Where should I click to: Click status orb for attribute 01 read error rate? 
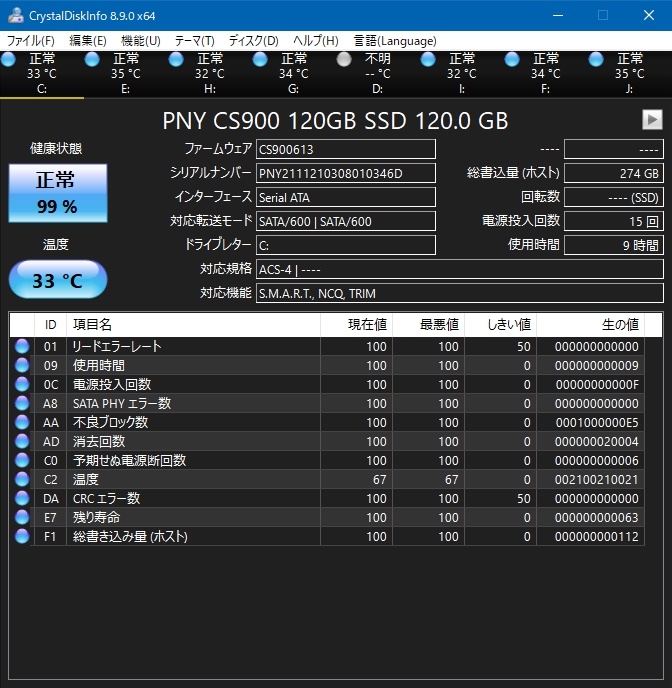point(23,346)
